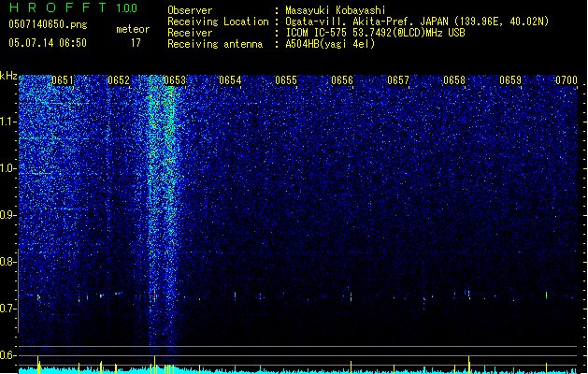Click the 0658 time marker

tap(454, 80)
